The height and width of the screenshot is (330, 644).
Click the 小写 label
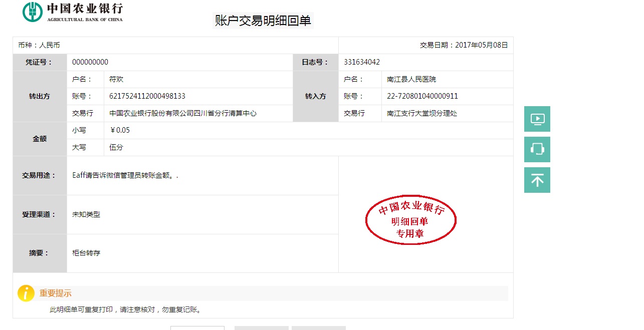point(79,130)
